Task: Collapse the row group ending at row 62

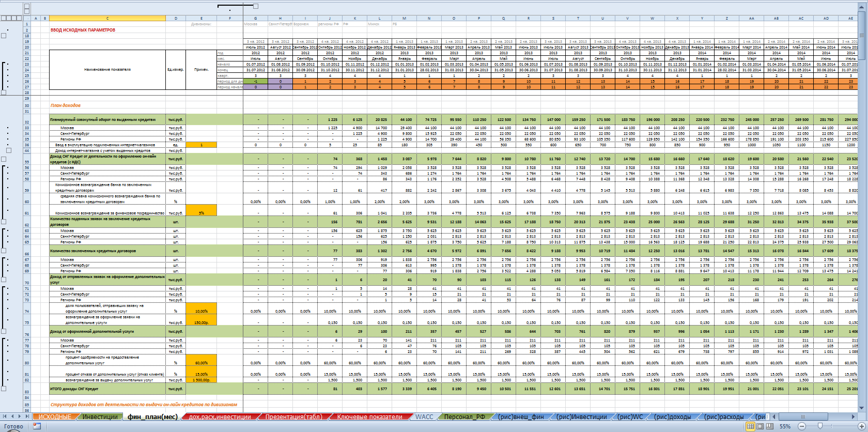Action: (x=4, y=222)
